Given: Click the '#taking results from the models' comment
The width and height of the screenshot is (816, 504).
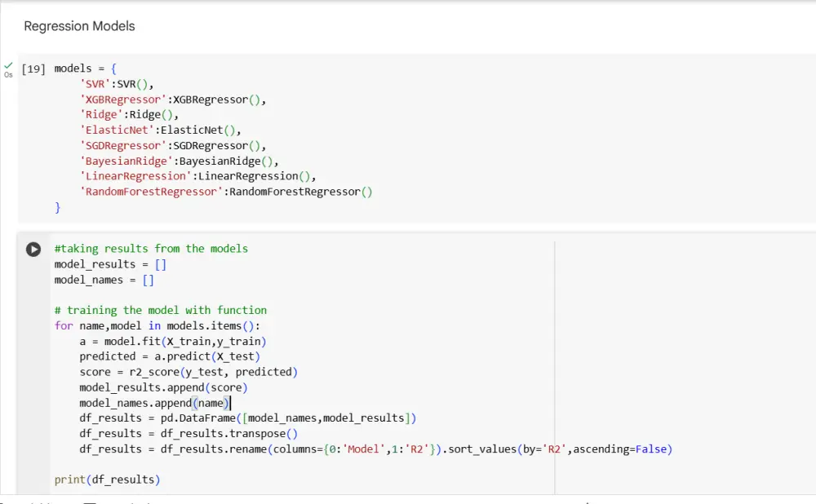Looking at the screenshot, I should click(151, 249).
